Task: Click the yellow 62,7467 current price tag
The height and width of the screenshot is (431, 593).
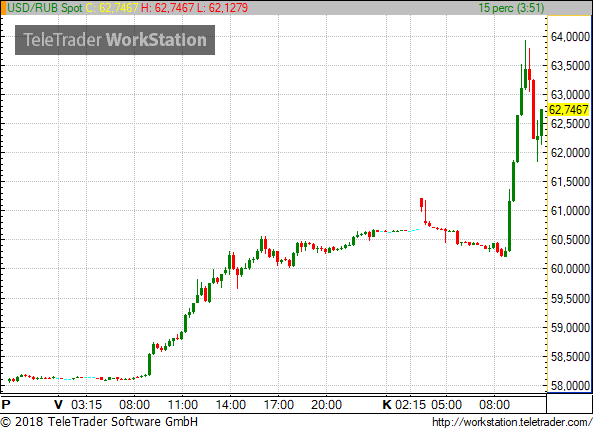Action: point(568,110)
